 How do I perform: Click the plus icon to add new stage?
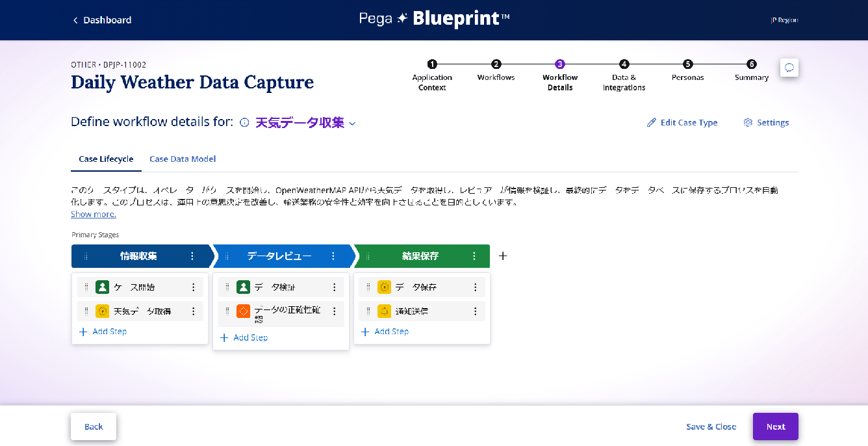pos(503,256)
